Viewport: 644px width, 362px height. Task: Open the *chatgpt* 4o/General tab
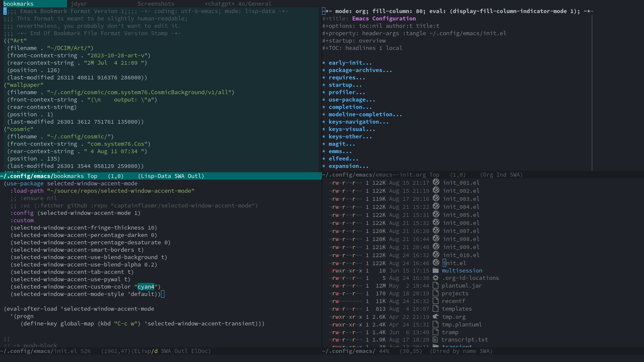tap(238, 4)
